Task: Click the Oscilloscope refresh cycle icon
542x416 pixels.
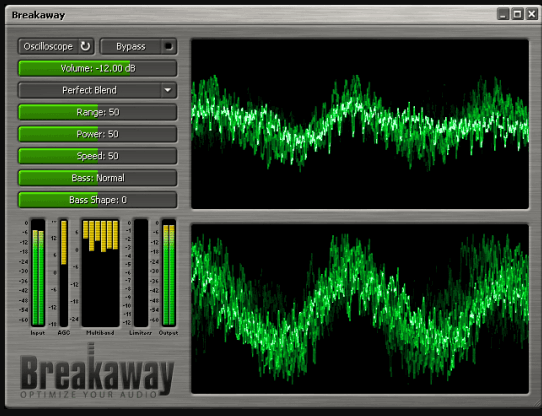Action: point(85,46)
